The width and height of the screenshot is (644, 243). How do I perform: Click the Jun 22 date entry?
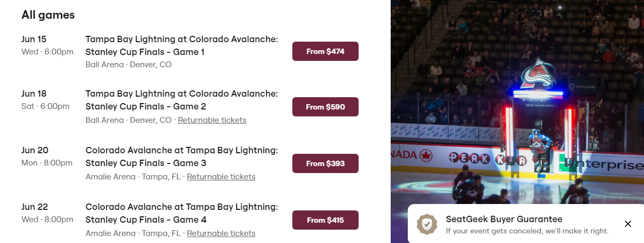point(35,207)
